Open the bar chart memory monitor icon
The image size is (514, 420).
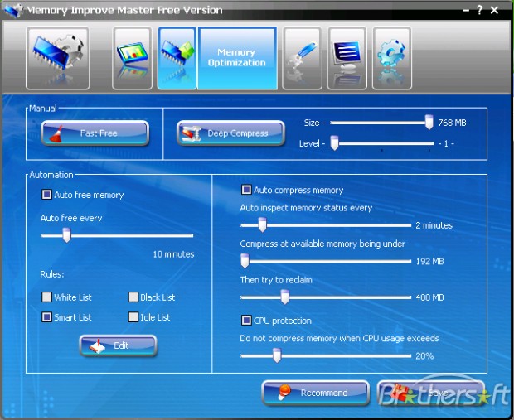pyautogui.click(x=132, y=58)
